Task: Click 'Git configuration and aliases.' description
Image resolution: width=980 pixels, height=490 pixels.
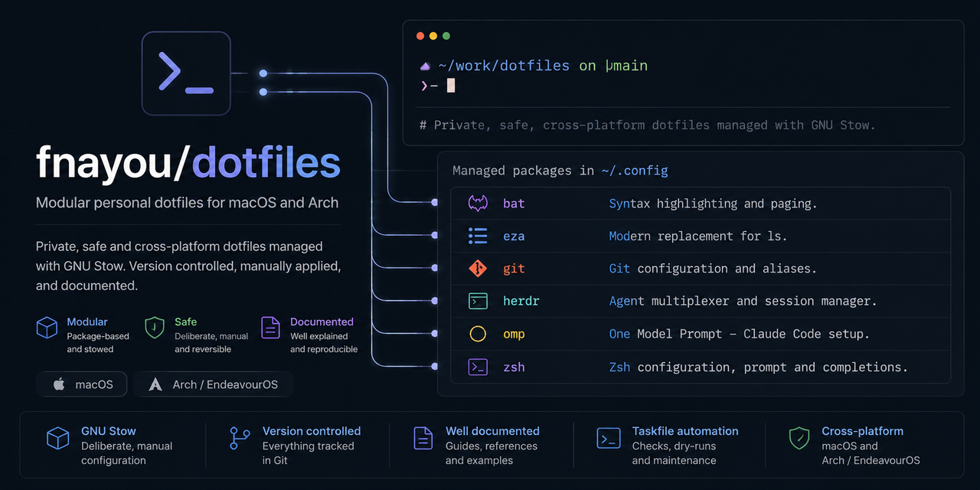Action: 713,269
